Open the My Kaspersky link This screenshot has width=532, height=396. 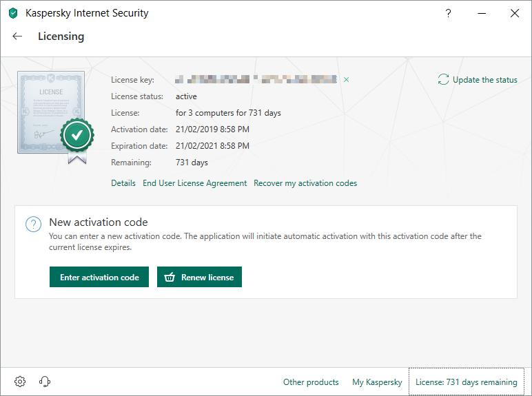coord(377,382)
